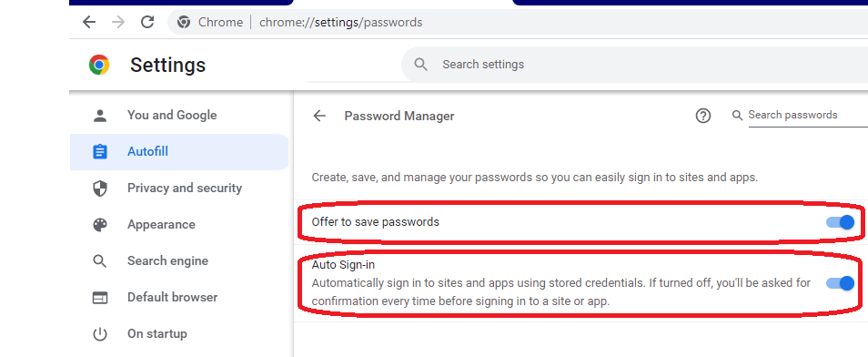The image size is (868, 357).
Task: Disable the Auto Sign-in switch
Action: 841,283
